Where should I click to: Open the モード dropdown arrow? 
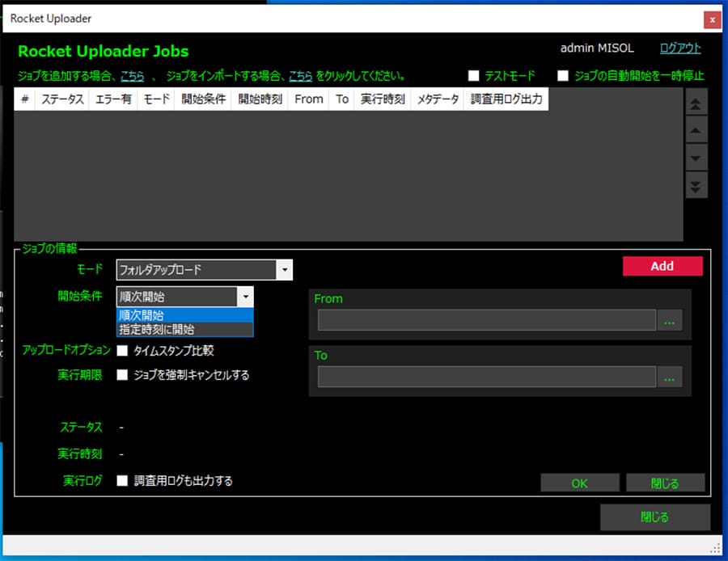(285, 270)
